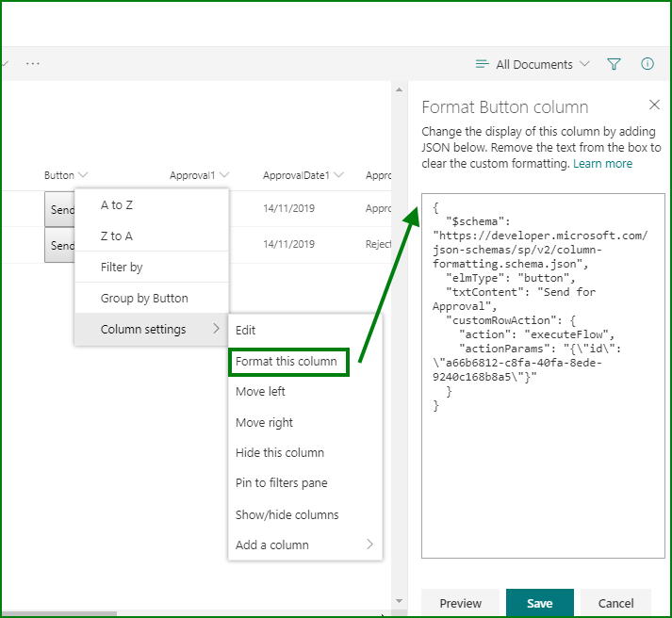Expand the Button column header dropdown
The image size is (672, 618).
coord(83,174)
